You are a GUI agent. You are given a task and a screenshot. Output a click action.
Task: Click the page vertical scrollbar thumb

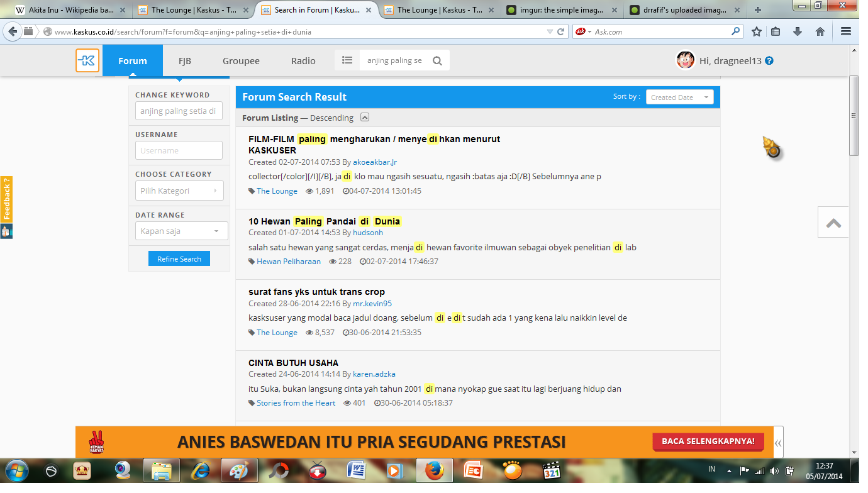click(x=854, y=116)
